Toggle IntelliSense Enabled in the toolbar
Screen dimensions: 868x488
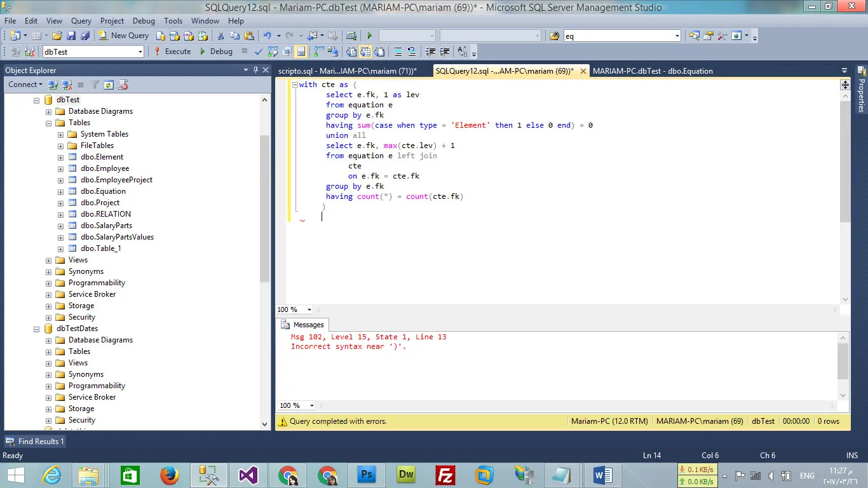(301, 51)
